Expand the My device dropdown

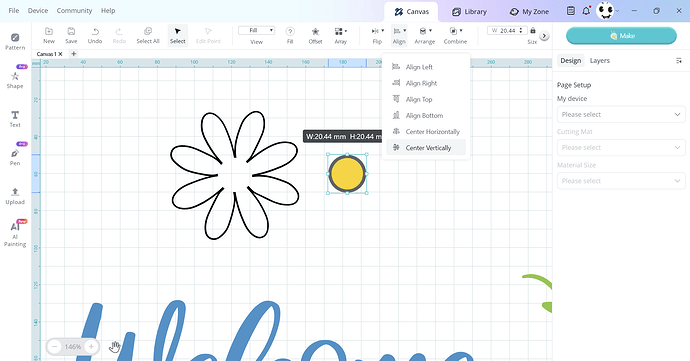click(x=621, y=114)
